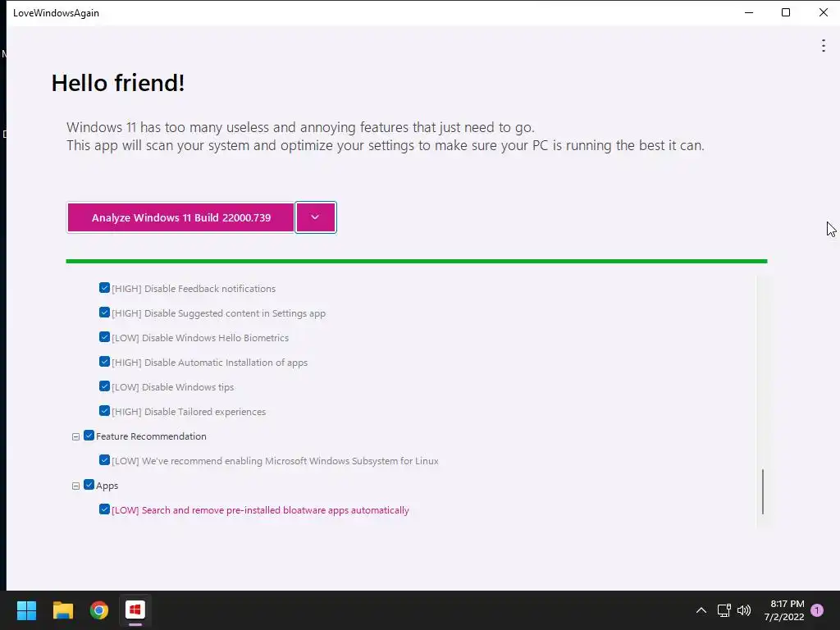Show hidden system tray icons
Image resolution: width=840 pixels, height=630 pixels.
701,610
